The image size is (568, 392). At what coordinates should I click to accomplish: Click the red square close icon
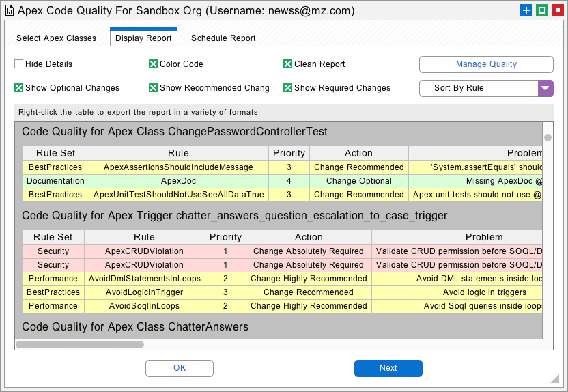(x=558, y=10)
